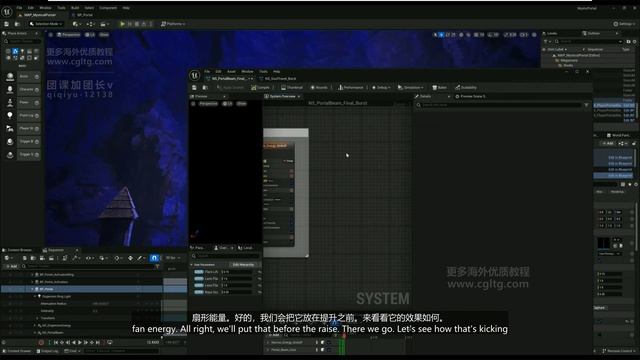640x360 pixels.
Task: Switch to the Sequencer tab
Action: pos(56,250)
